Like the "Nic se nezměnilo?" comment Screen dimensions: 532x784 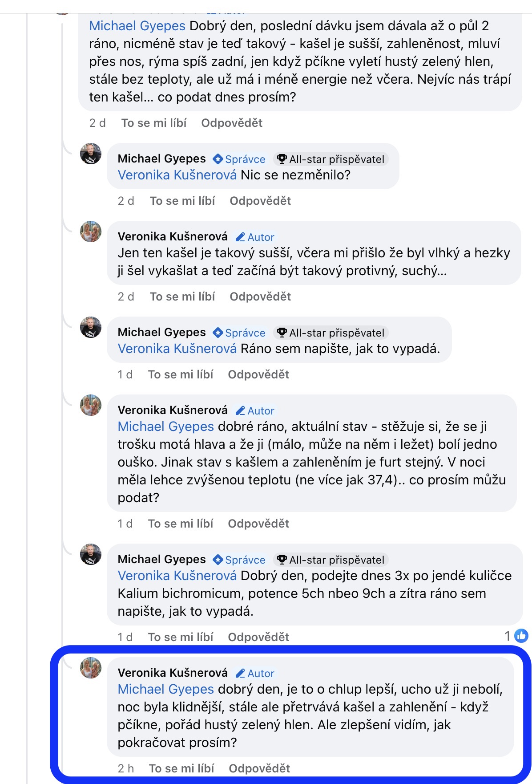pyautogui.click(x=182, y=201)
